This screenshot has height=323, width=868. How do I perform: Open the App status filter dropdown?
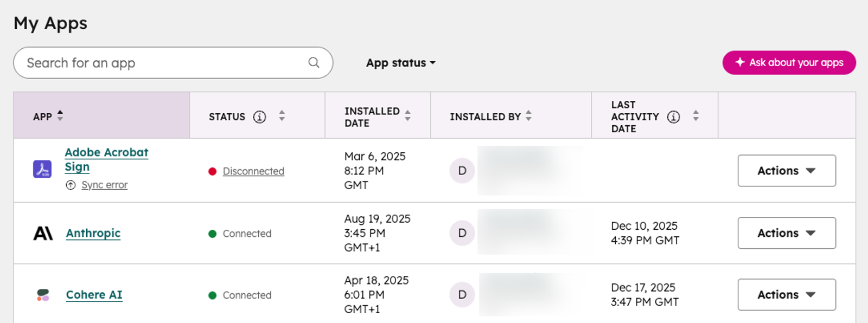pyautogui.click(x=401, y=63)
